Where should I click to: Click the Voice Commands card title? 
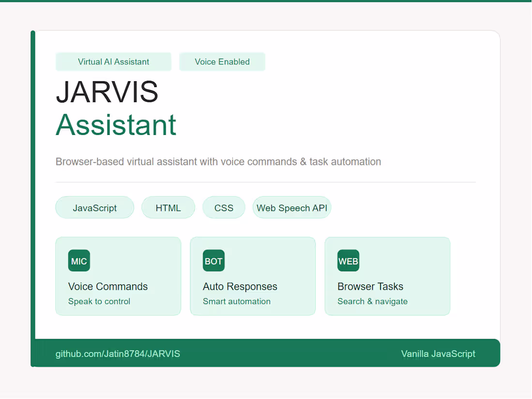pyautogui.click(x=108, y=286)
